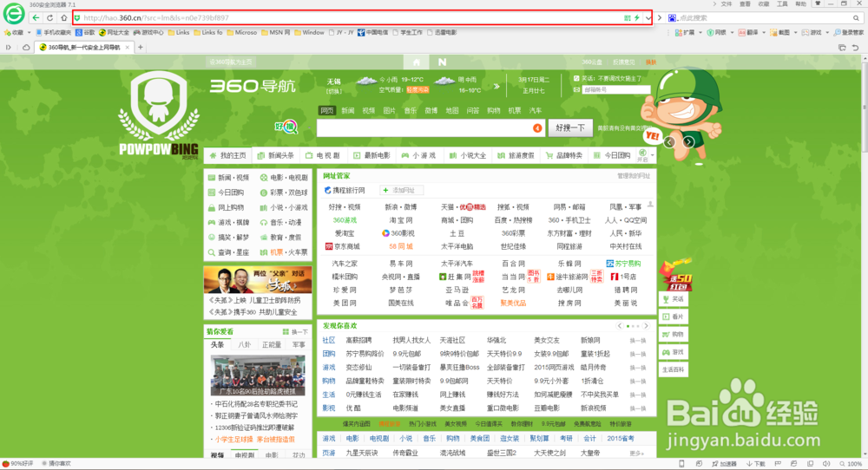Click the 笑话 jokes side widget
The height and width of the screenshot is (470, 868).
click(674, 298)
